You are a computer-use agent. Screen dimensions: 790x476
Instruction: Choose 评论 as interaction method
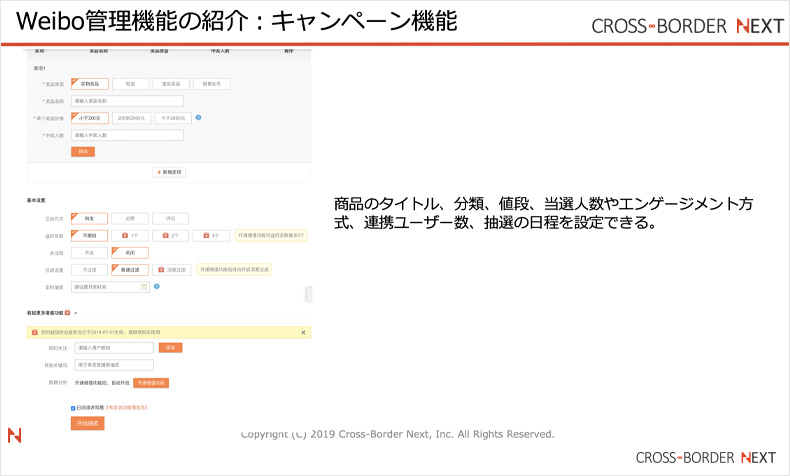[170, 219]
